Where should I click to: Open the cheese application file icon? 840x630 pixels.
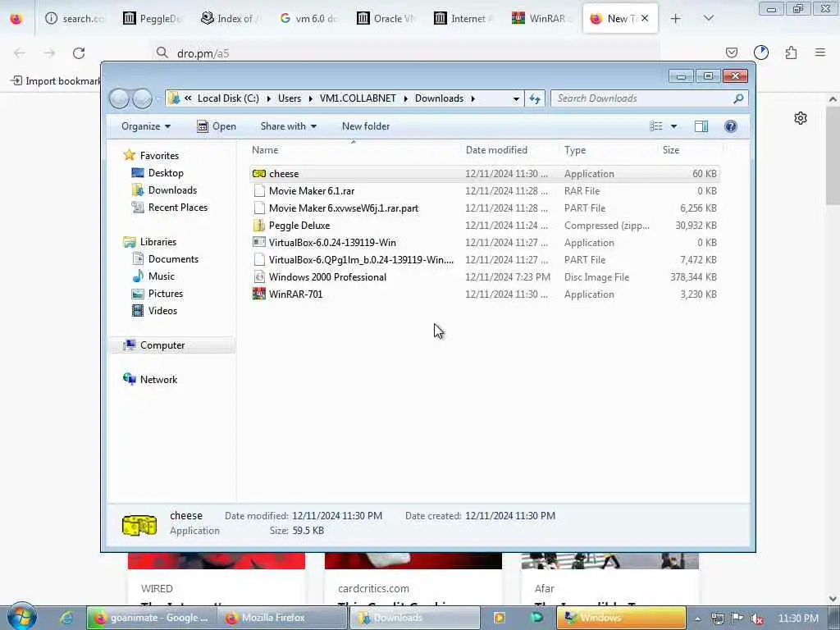258,174
